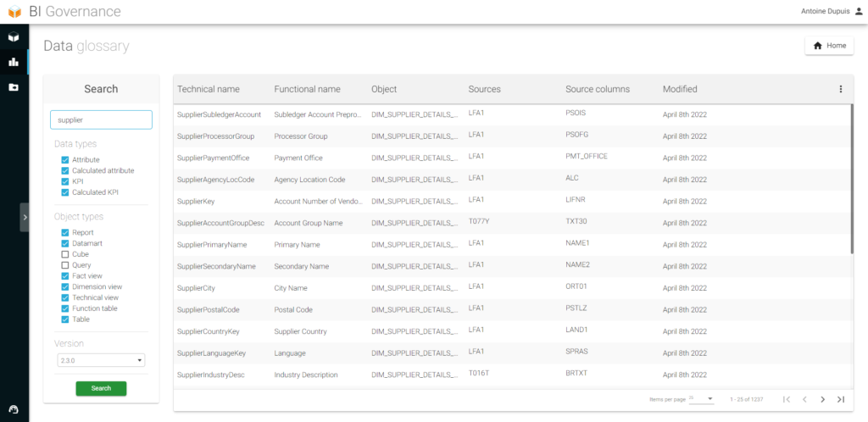Click the Home button
868x422 pixels.
tap(829, 46)
